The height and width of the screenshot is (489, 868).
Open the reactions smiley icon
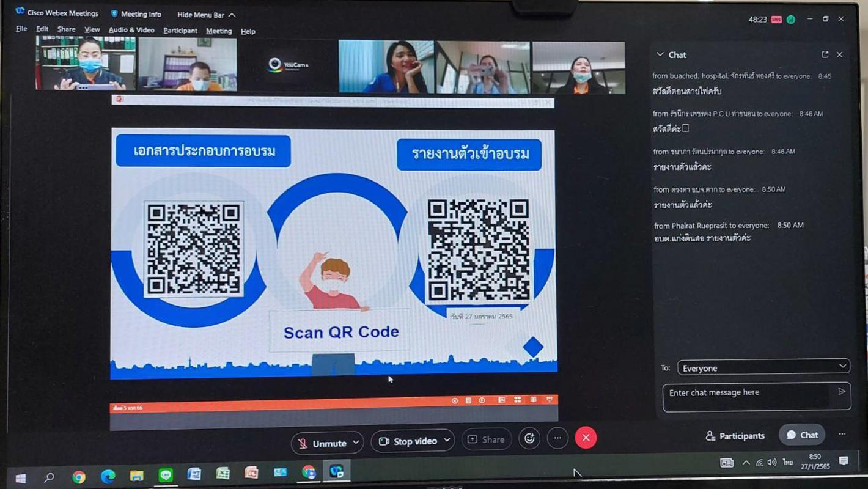coord(529,438)
